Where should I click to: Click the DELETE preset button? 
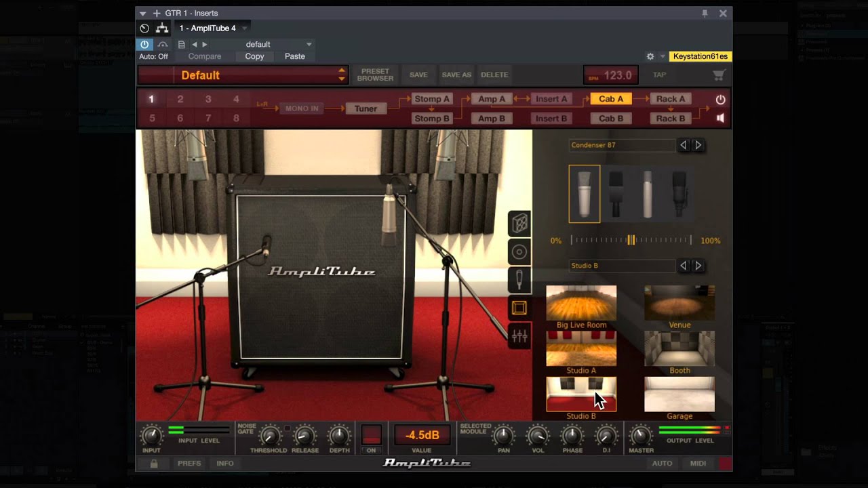(x=494, y=75)
